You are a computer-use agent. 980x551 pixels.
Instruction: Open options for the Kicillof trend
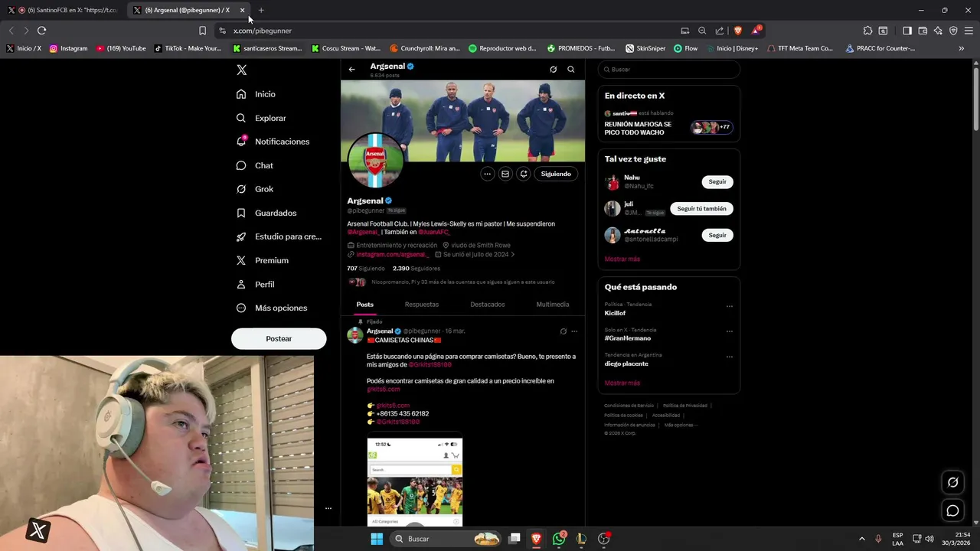[730, 306]
